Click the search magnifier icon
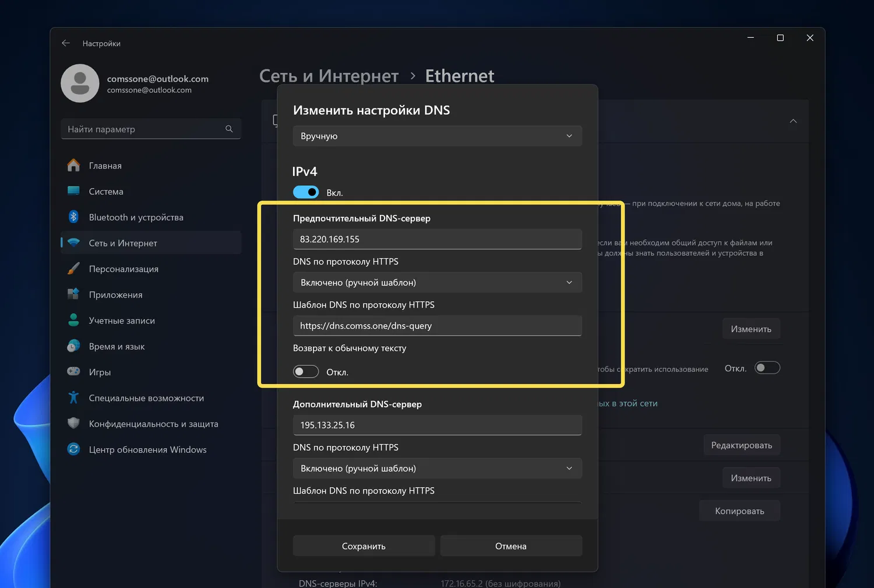This screenshot has height=588, width=874. pos(229,129)
